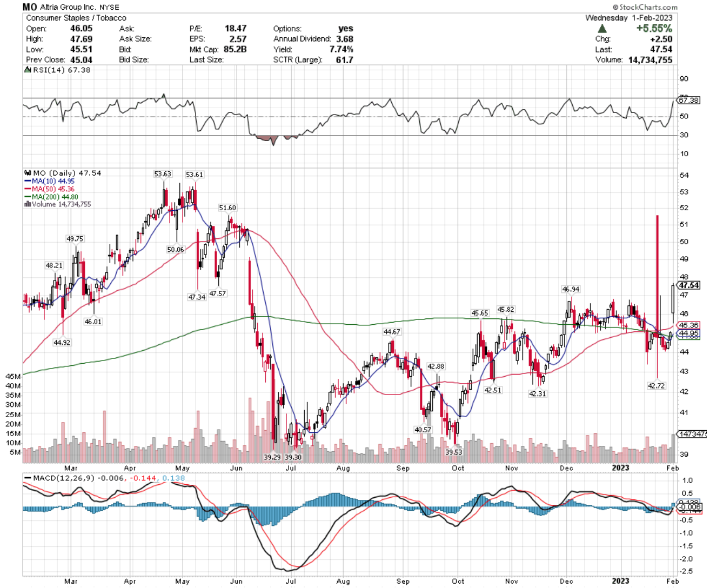The image size is (710, 588).
Task: Click the 51.60 price label
Action: point(227,208)
